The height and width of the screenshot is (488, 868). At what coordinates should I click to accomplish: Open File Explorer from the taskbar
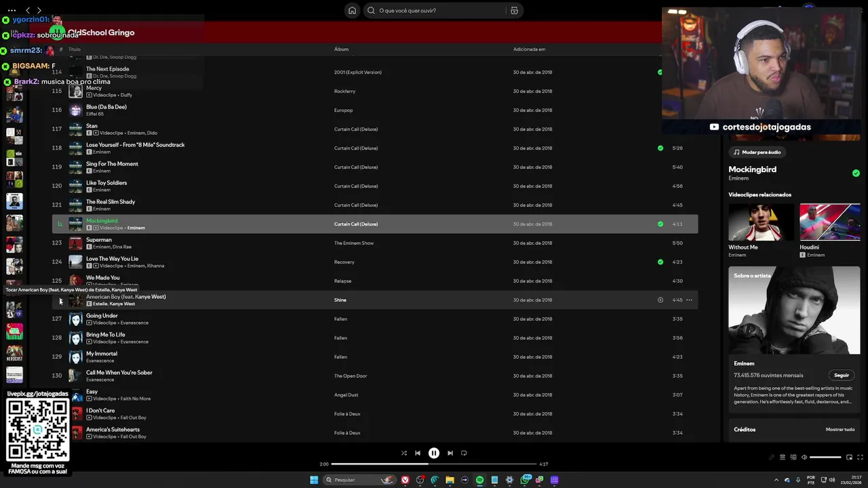[x=450, y=480]
